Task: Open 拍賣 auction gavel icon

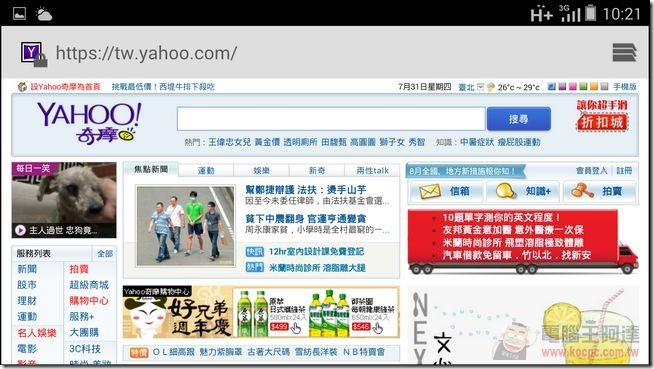Action: coord(582,191)
